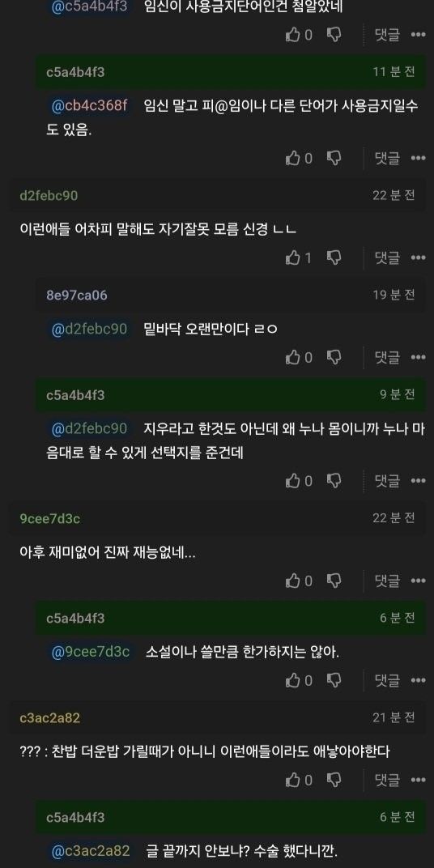Open three-dot menu on d2febc90's comment
This screenshot has width=434, height=868.
click(x=418, y=257)
